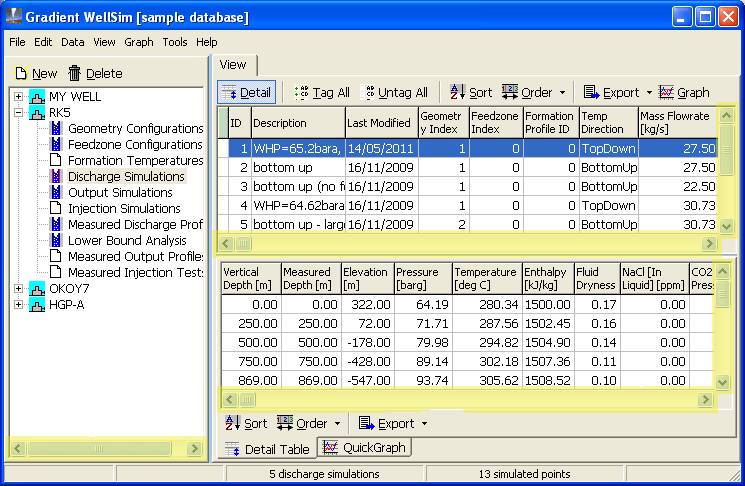
Task: Click the Geometry Configurations node icon
Action: point(56,128)
